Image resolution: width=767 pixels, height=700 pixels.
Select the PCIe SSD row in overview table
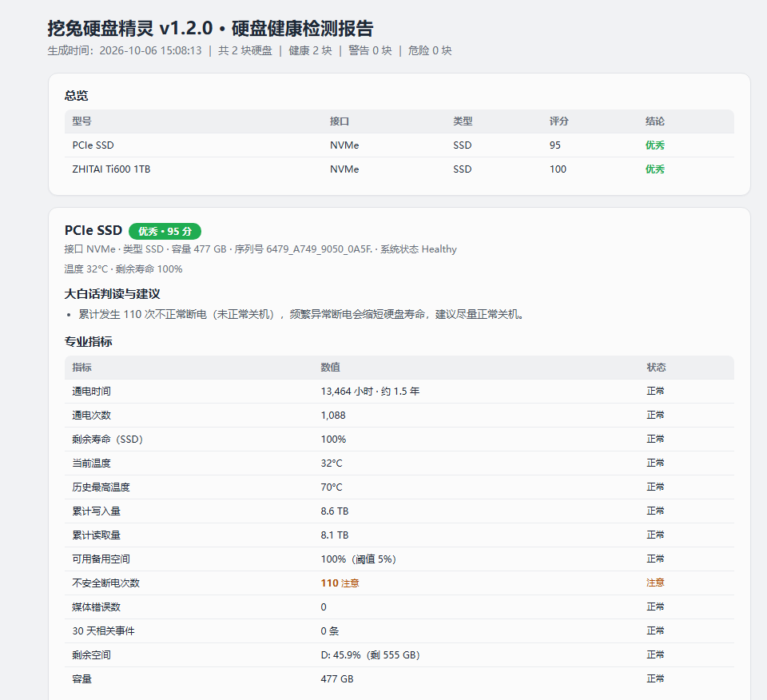pyautogui.click(x=399, y=145)
